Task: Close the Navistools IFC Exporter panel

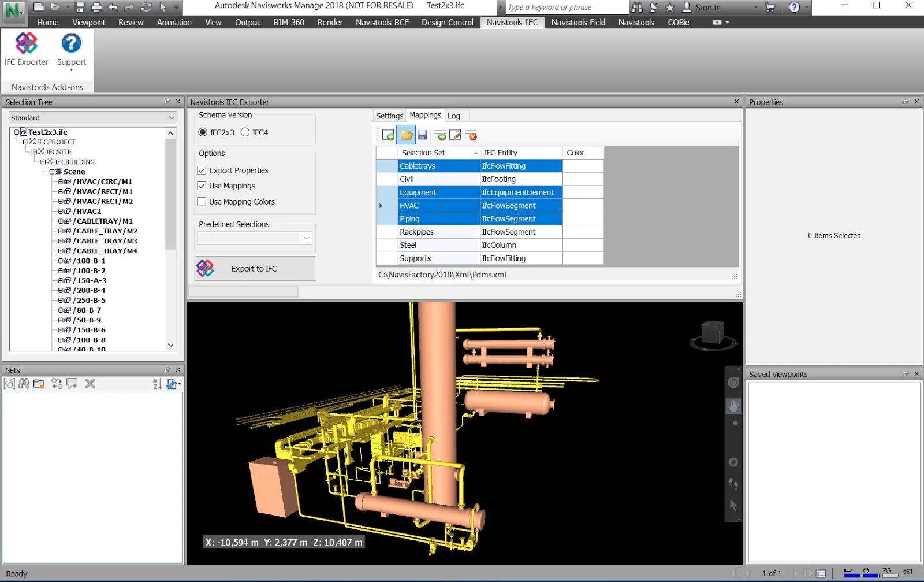Action: point(736,102)
